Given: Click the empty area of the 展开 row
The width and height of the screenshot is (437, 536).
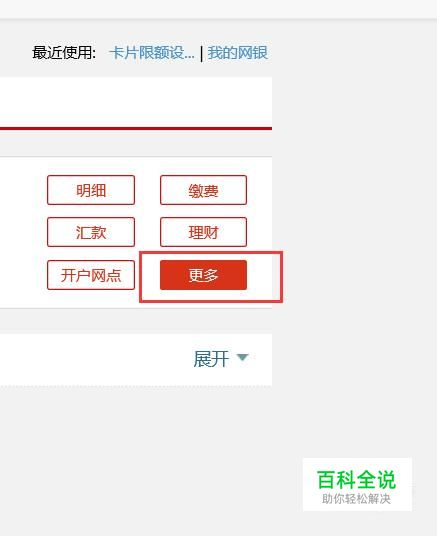Looking at the screenshot, I should point(96,359).
